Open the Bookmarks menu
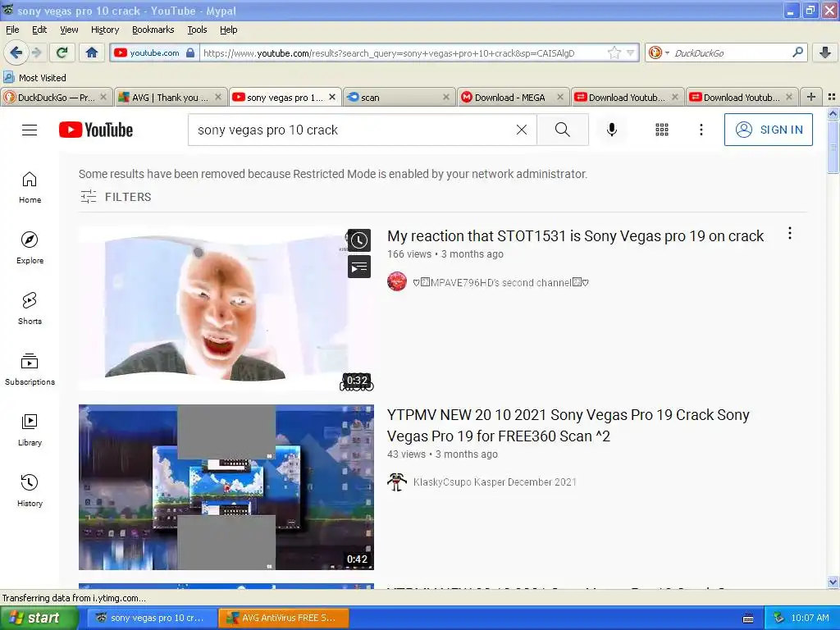This screenshot has height=630, width=840. [153, 30]
